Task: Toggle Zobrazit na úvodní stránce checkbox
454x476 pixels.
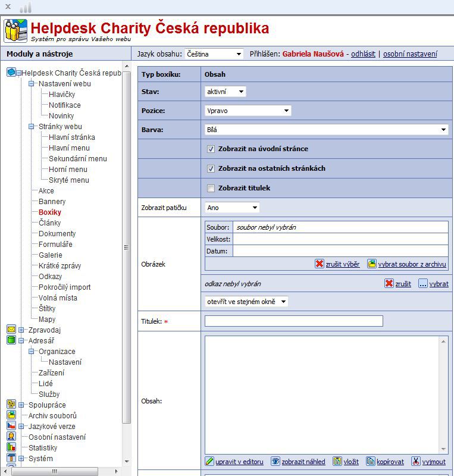Action: pos(211,149)
